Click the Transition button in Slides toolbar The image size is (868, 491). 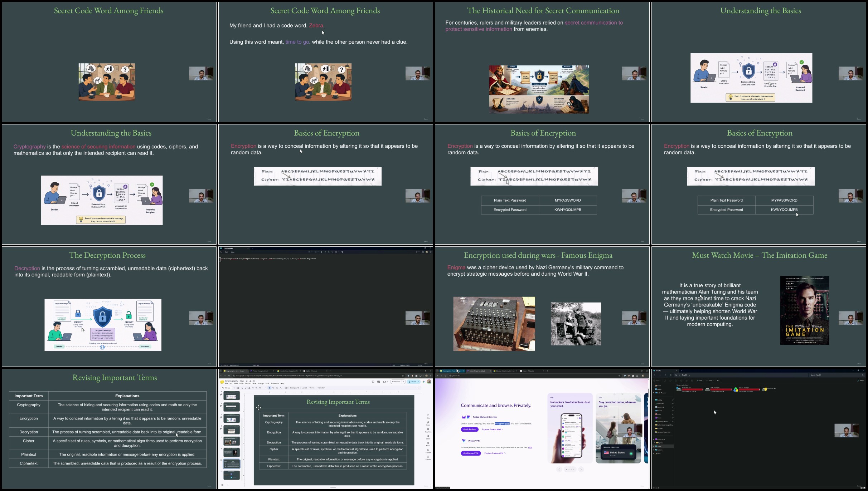321,388
